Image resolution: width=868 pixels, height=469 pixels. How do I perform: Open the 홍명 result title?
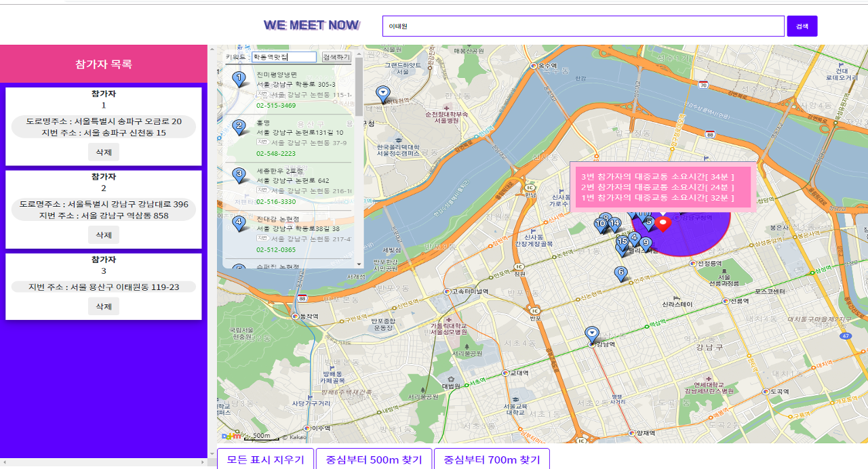[x=263, y=123]
